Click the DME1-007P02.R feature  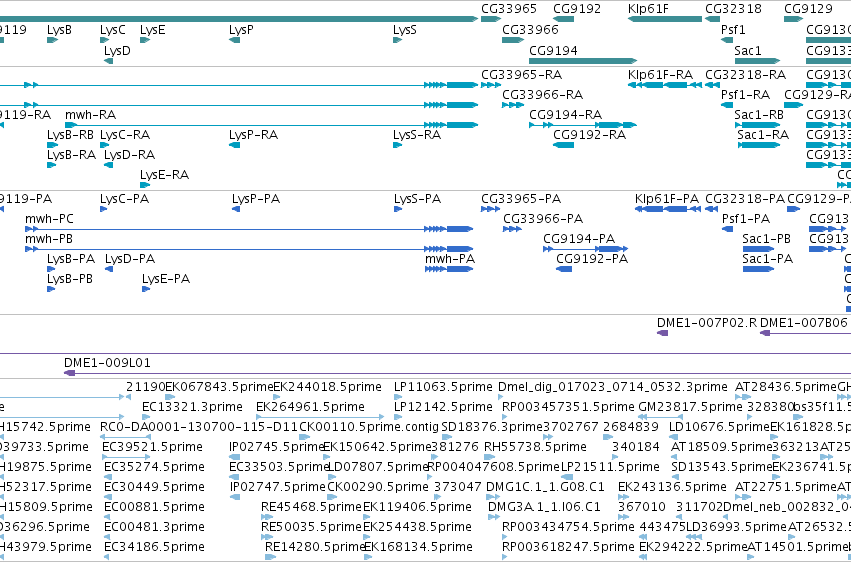pos(663,333)
